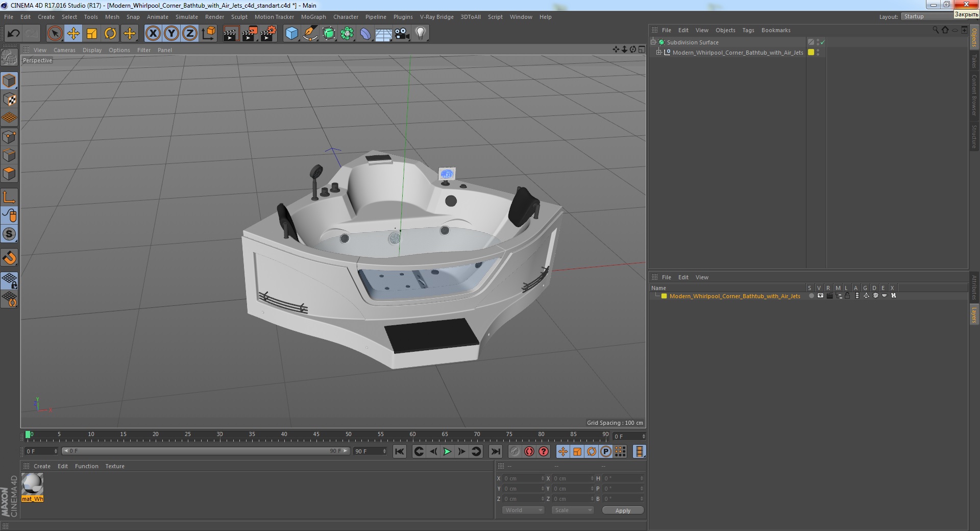Open the Spline pen tool
This screenshot has height=531, width=980.
coord(310,34)
